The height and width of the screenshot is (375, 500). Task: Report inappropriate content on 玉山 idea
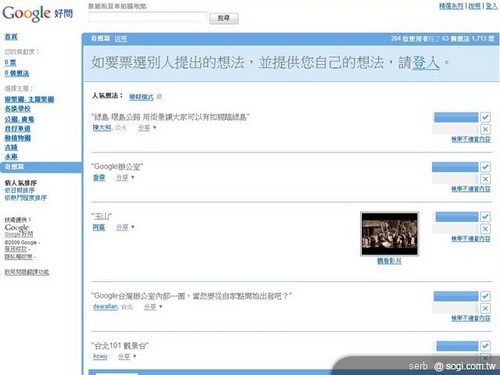click(471, 238)
